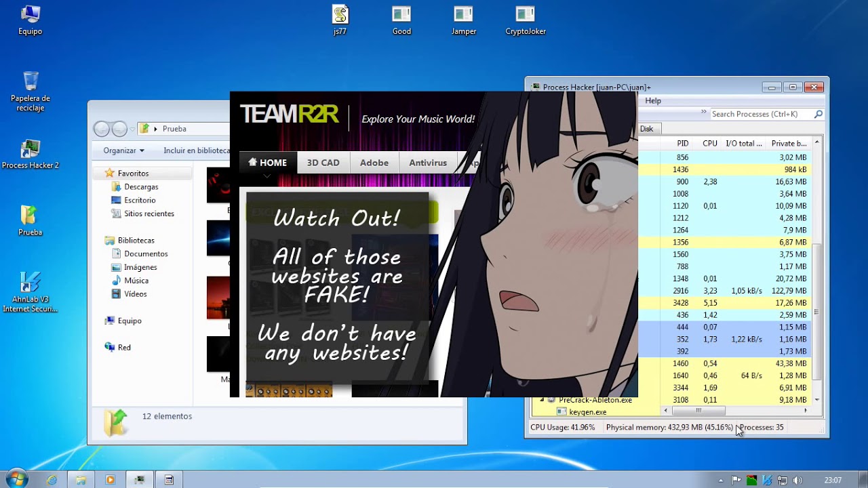
Task: Click the clock showing 23:07
Action: (x=833, y=481)
